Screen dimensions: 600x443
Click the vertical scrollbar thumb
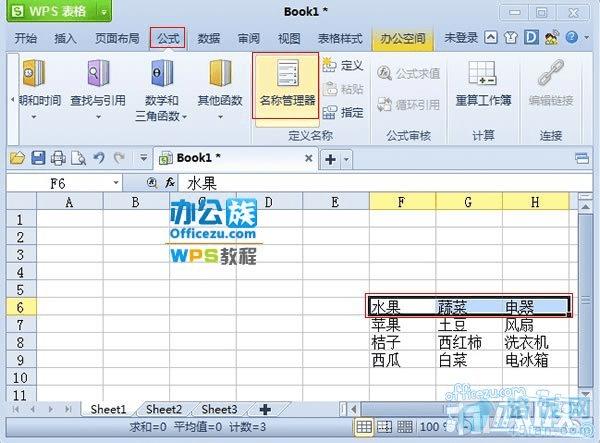click(x=585, y=300)
